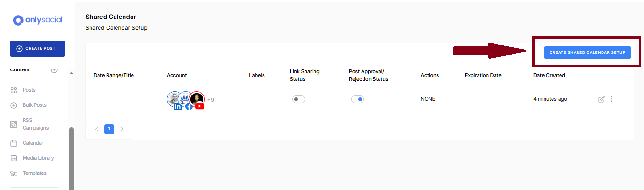The width and height of the screenshot is (644, 190).
Task: Click Create Shared Calendar Setup button
Action: point(587,52)
